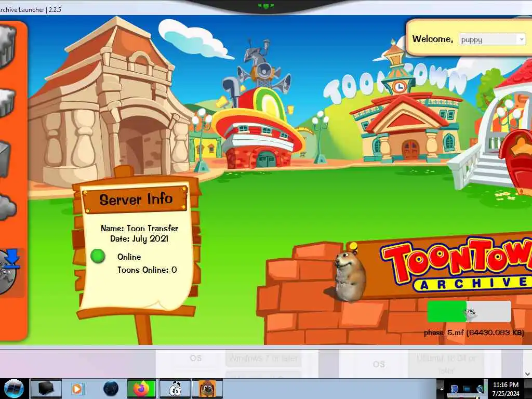Screen dimensions: 532x399
Task: Open the black box app in the taskbar
Action: 46,389
